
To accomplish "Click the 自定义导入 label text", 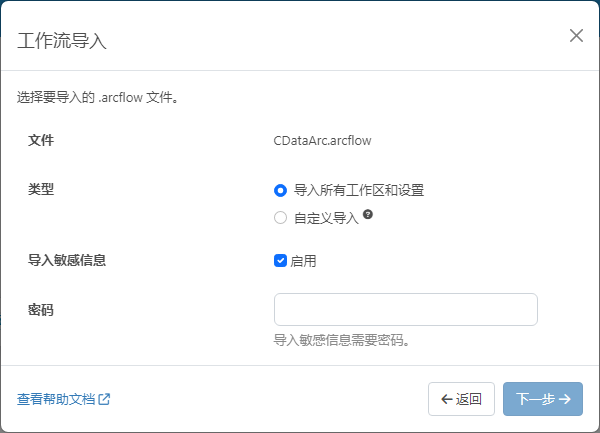I will click(325, 217).
